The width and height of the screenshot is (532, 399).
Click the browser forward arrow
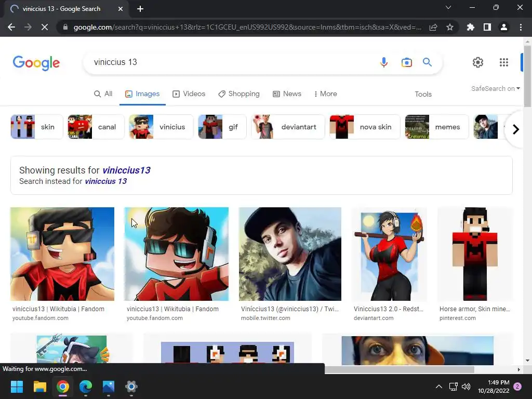pyautogui.click(x=28, y=27)
